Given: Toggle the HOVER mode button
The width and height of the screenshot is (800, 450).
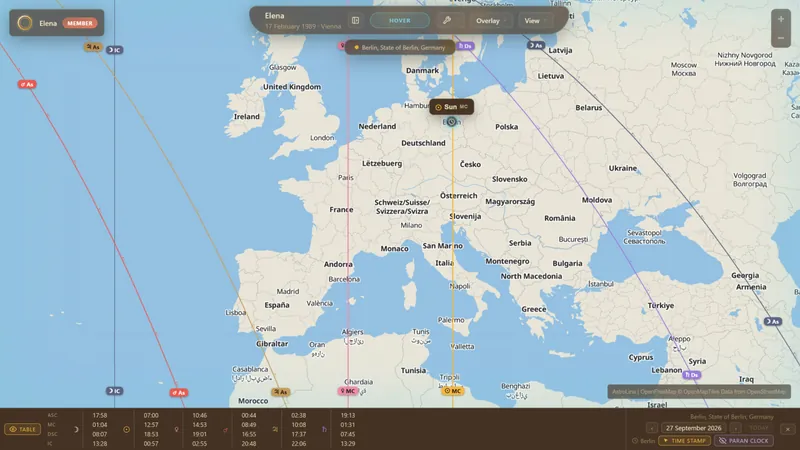Looking at the screenshot, I should (399, 20).
